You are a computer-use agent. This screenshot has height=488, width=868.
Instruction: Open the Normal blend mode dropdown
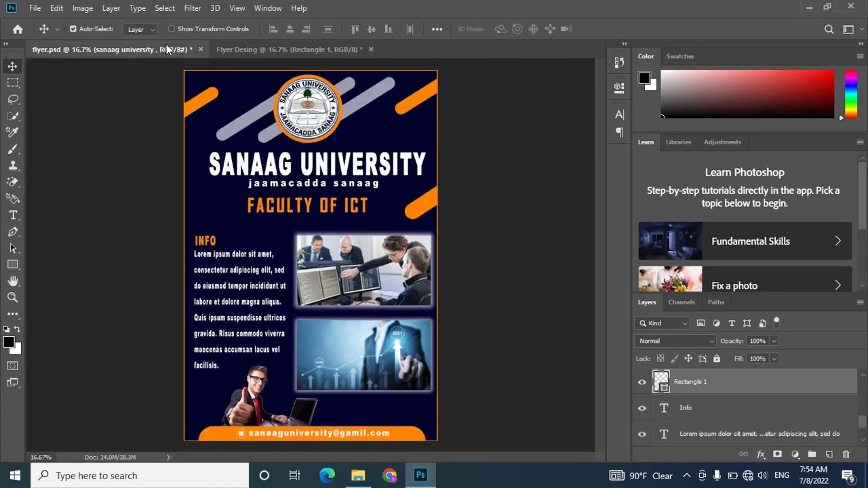(676, 341)
